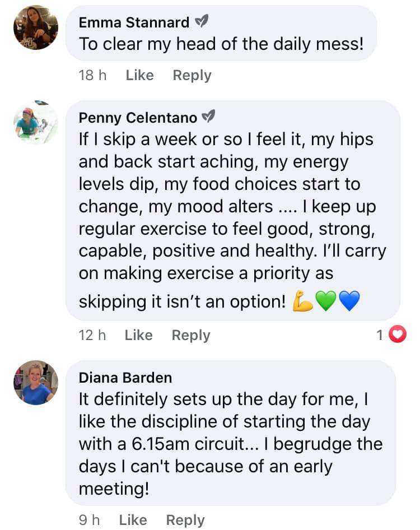The width and height of the screenshot is (420, 530).
Task: Like Emma Stannard's comment
Action: 139,75
